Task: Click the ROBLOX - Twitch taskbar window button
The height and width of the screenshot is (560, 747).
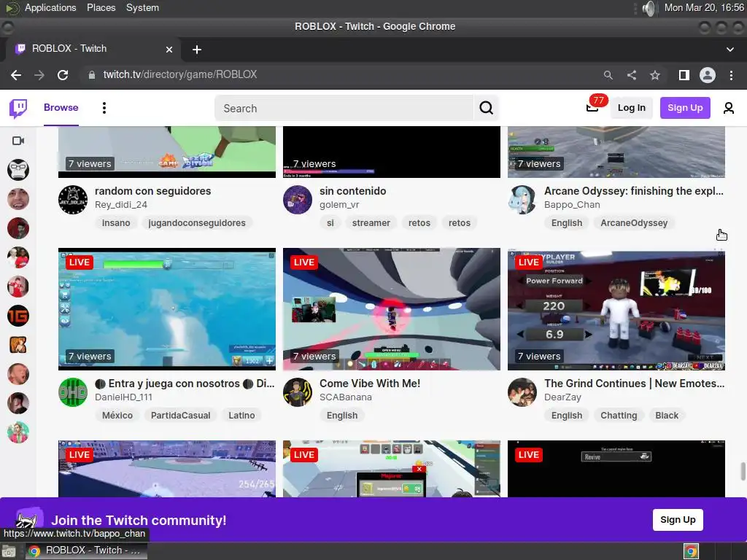Action: click(86, 551)
